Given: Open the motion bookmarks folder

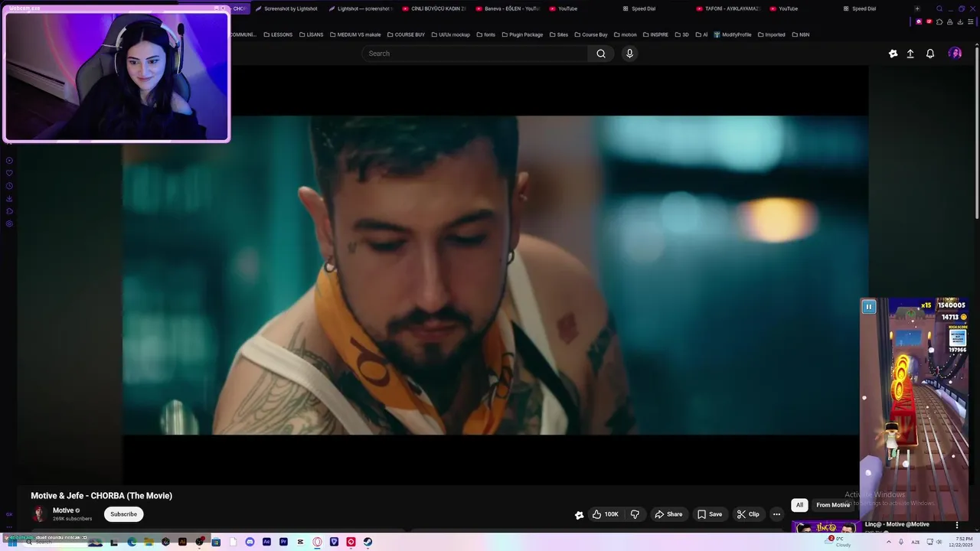Looking at the screenshot, I should point(625,34).
